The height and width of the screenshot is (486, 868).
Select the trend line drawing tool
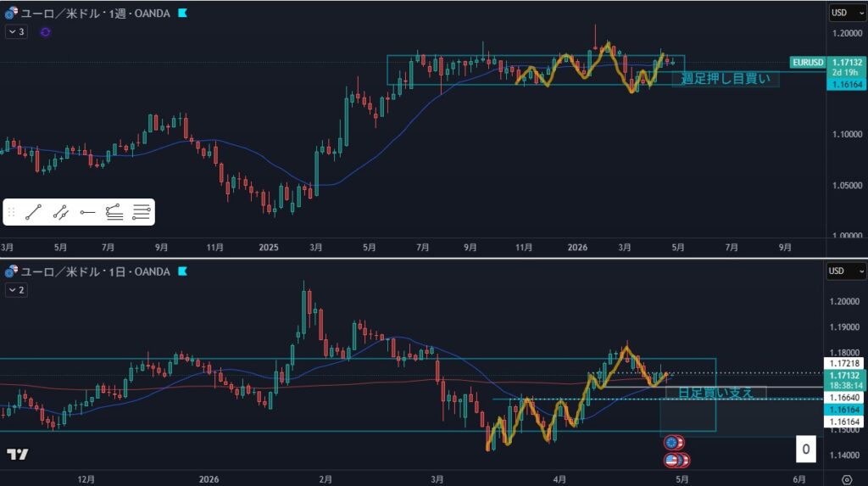point(34,212)
